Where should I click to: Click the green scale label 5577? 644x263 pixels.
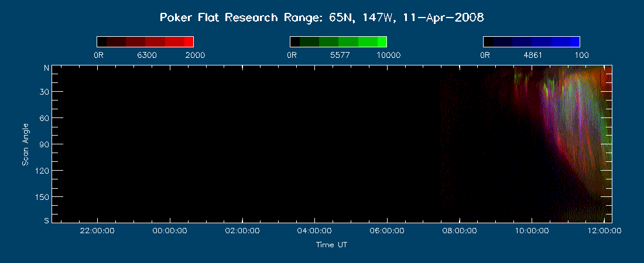340,56
